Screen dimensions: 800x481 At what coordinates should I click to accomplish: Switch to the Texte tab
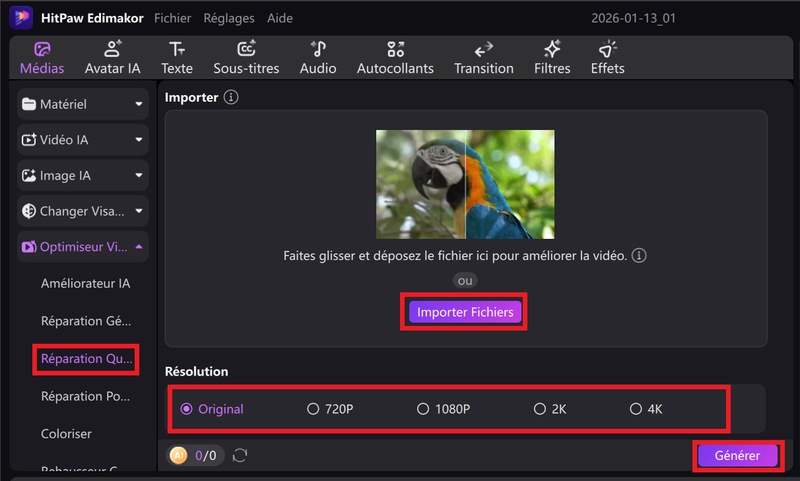click(x=177, y=58)
